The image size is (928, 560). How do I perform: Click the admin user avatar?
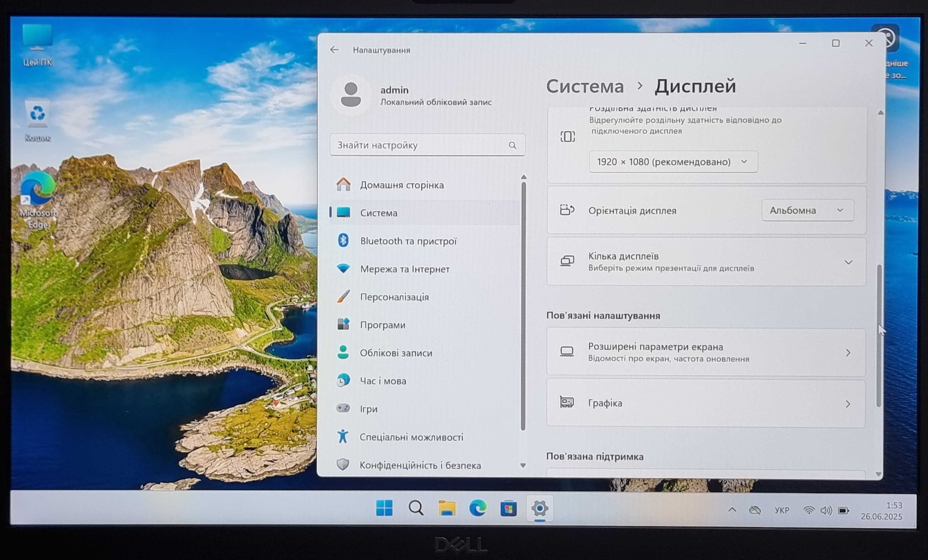pos(351,95)
